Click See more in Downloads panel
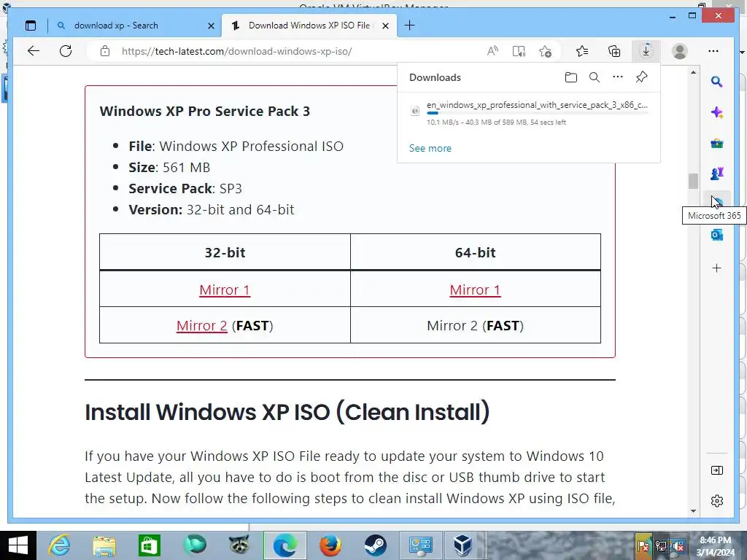747x560 pixels. click(430, 148)
